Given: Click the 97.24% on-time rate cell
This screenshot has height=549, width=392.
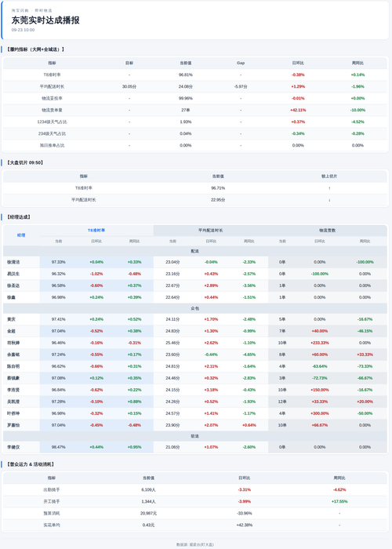Looking at the screenshot, I should [59, 354].
